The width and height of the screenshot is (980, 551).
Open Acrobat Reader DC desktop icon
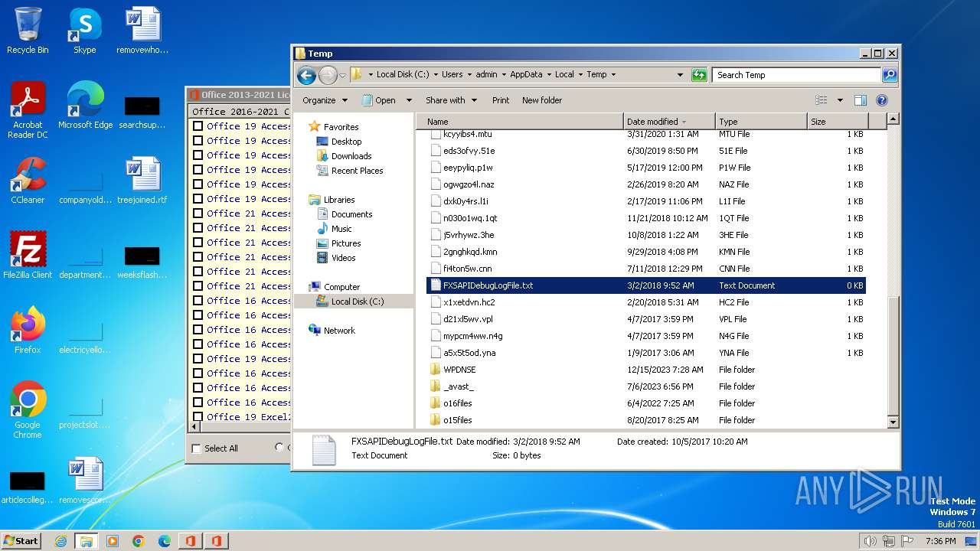point(28,110)
